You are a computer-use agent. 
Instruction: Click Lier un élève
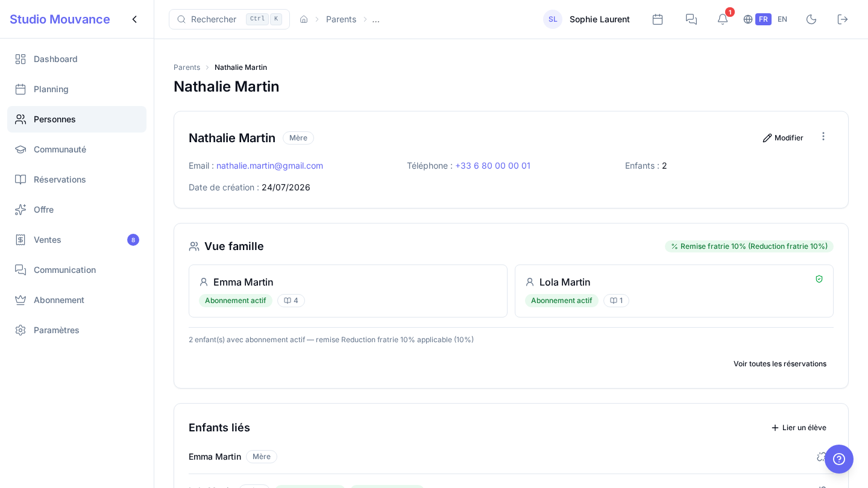pyautogui.click(x=799, y=428)
